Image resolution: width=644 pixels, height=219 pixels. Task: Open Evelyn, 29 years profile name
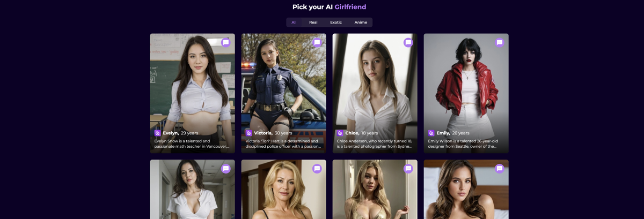pyautogui.click(x=181, y=133)
